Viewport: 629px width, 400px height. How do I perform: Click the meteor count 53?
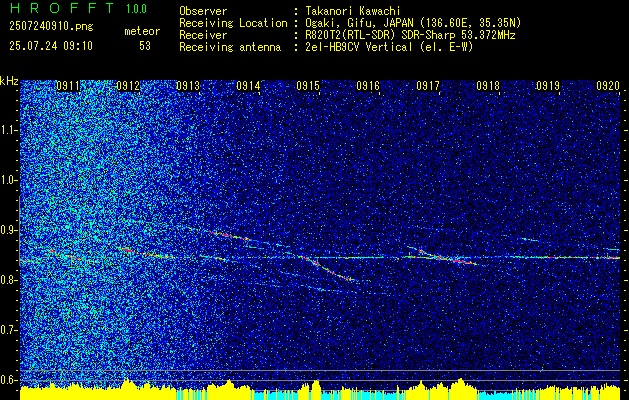click(145, 46)
